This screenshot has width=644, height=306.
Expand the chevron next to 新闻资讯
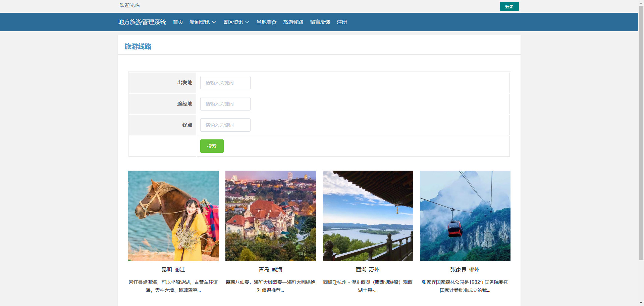point(214,22)
